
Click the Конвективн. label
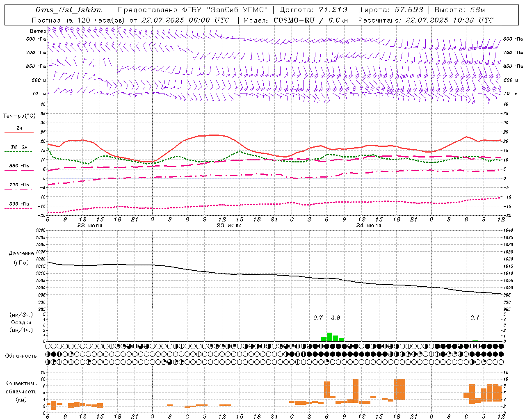pyautogui.click(x=21, y=383)
